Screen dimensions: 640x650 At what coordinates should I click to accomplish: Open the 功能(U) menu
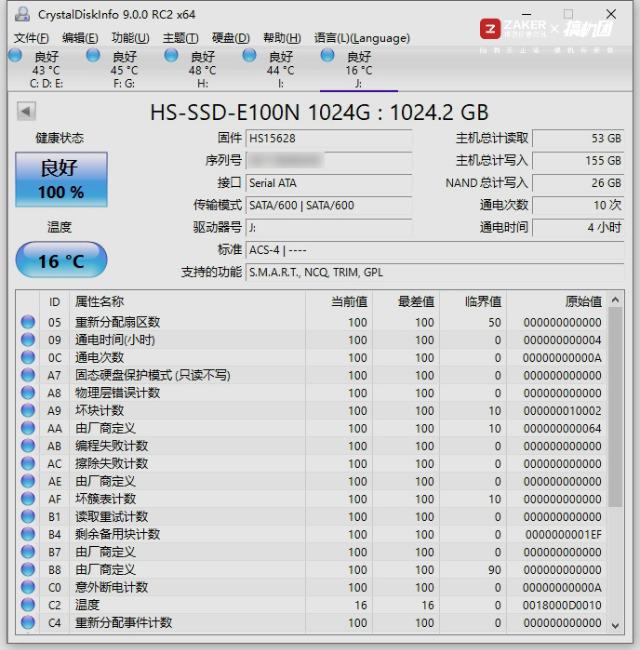pyautogui.click(x=130, y=38)
